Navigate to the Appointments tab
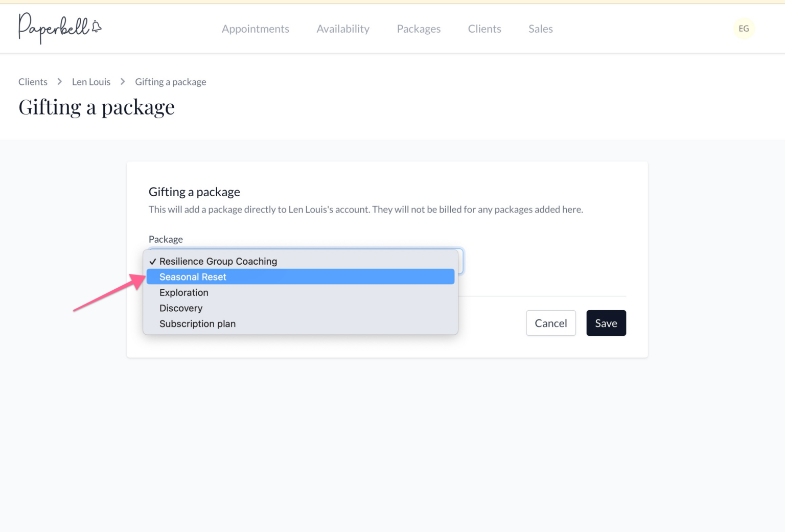Image resolution: width=785 pixels, height=532 pixels. [x=256, y=29]
